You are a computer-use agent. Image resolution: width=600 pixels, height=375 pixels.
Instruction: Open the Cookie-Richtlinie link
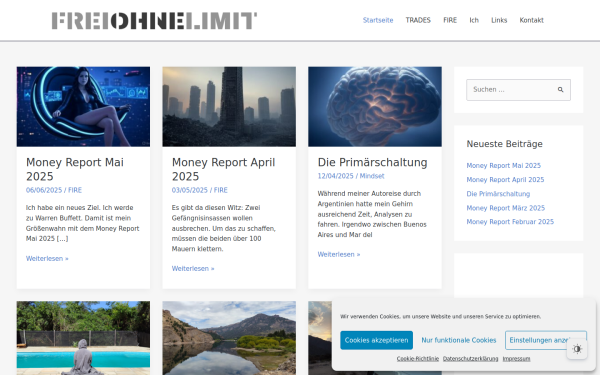[x=417, y=359]
